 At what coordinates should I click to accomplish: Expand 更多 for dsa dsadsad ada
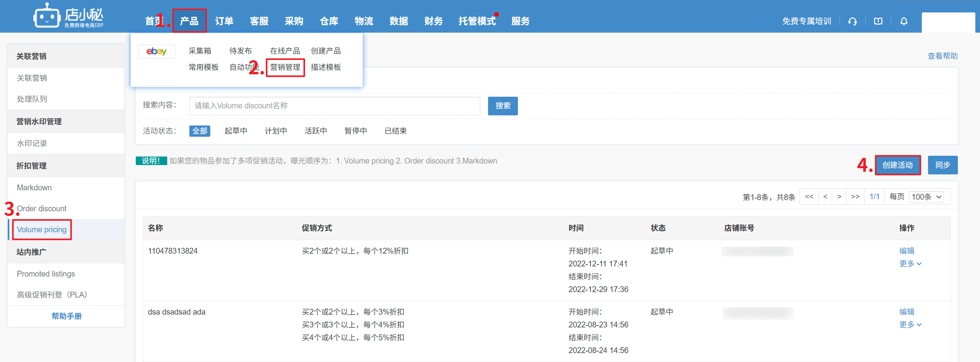tap(910, 325)
